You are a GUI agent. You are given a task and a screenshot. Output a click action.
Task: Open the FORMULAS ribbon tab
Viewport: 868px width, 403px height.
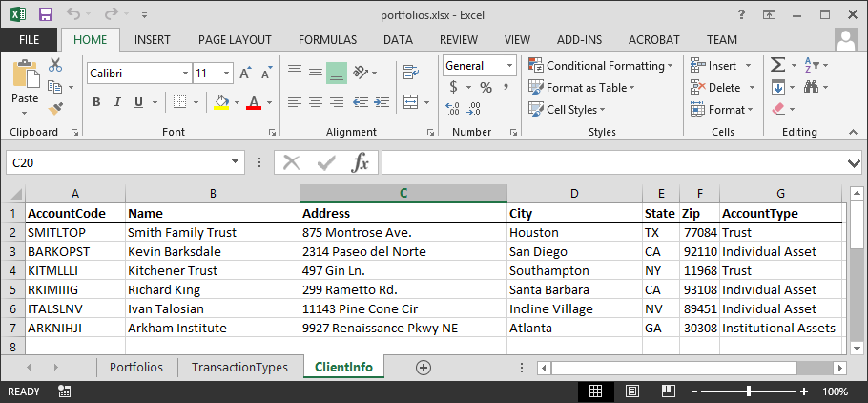click(327, 39)
